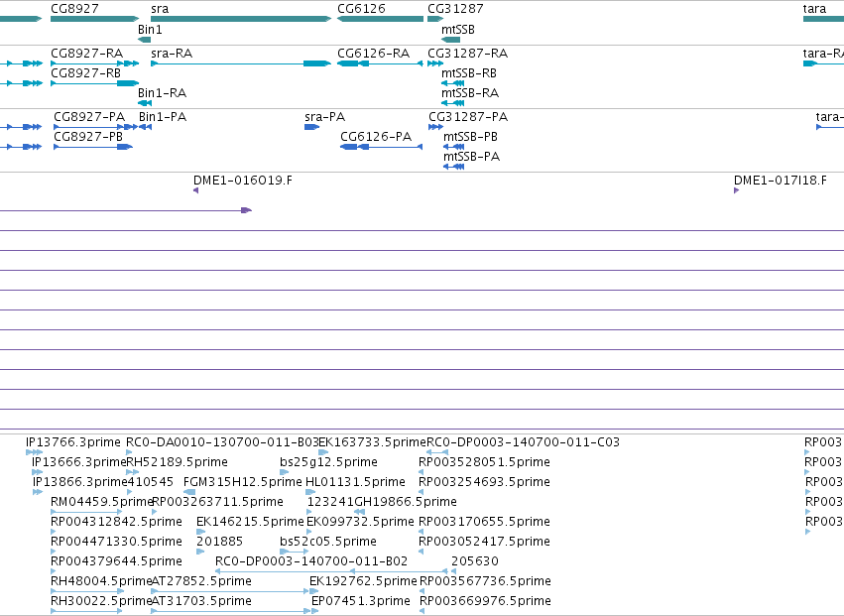
Task: Select the sra-PA protein feature
Action: pos(312,127)
